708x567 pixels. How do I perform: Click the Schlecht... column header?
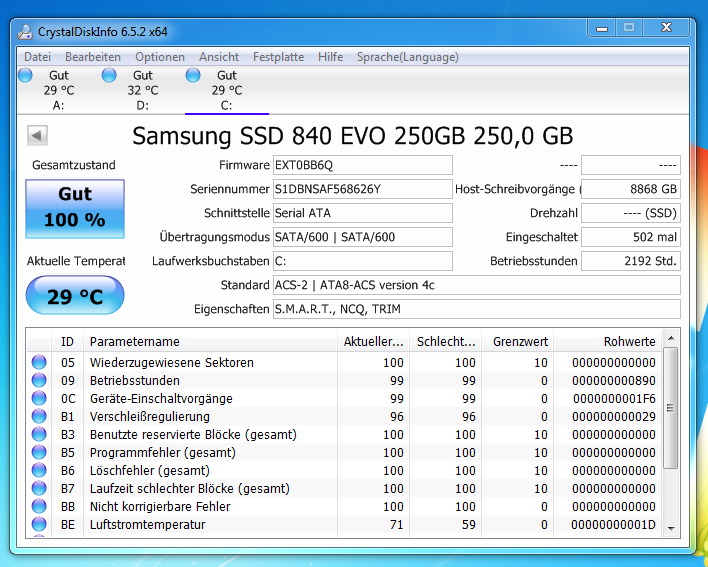click(x=446, y=342)
